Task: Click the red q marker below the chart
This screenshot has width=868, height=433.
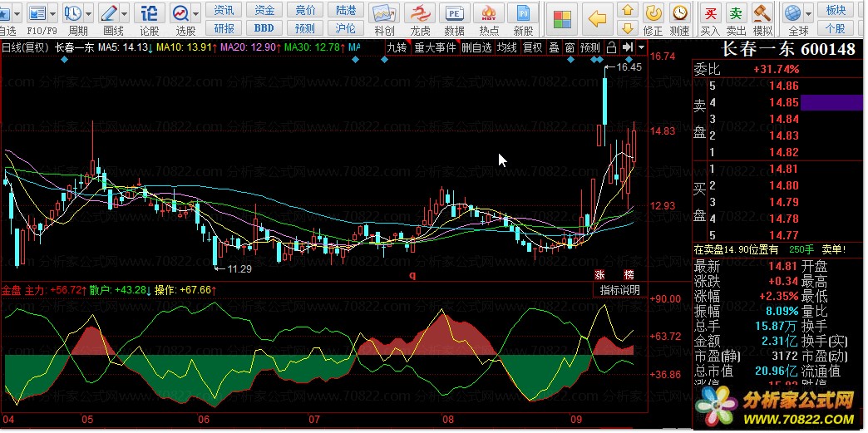Action: (x=412, y=274)
